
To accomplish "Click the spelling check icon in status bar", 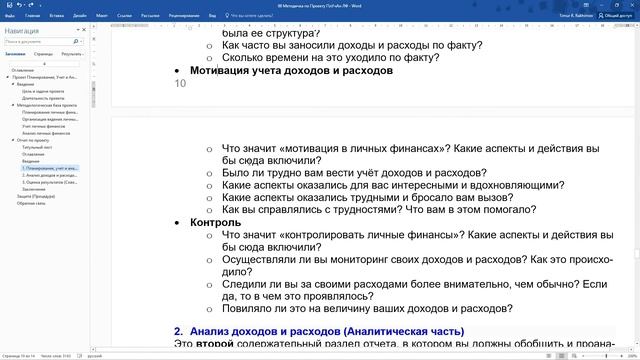I will pos(79,356).
